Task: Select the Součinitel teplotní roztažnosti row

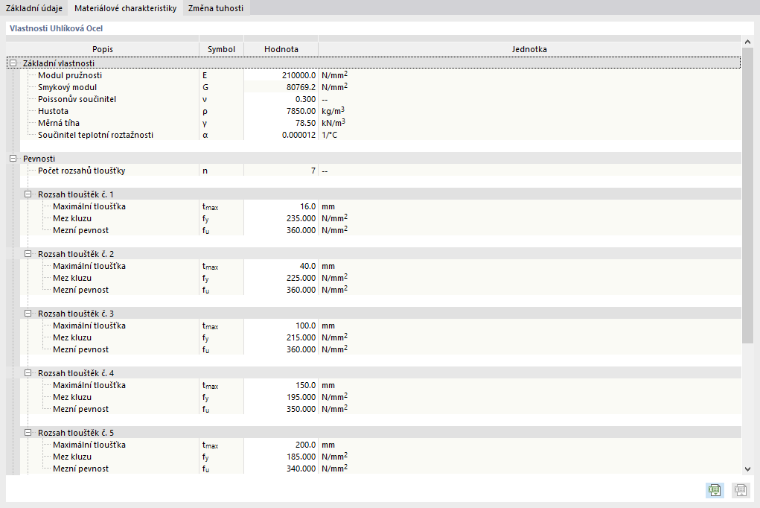Action: coord(95,135)
